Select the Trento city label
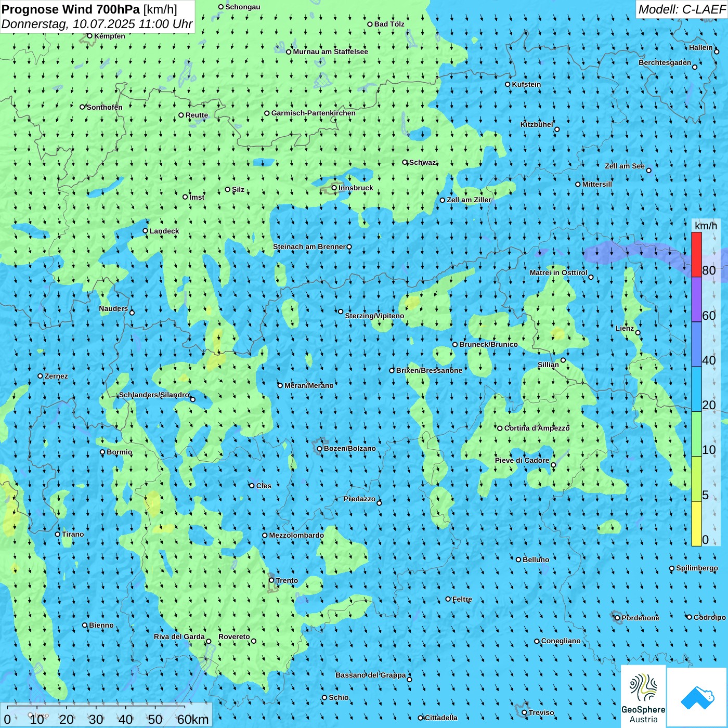Screen dimensions: 728x728 point(287,580)
